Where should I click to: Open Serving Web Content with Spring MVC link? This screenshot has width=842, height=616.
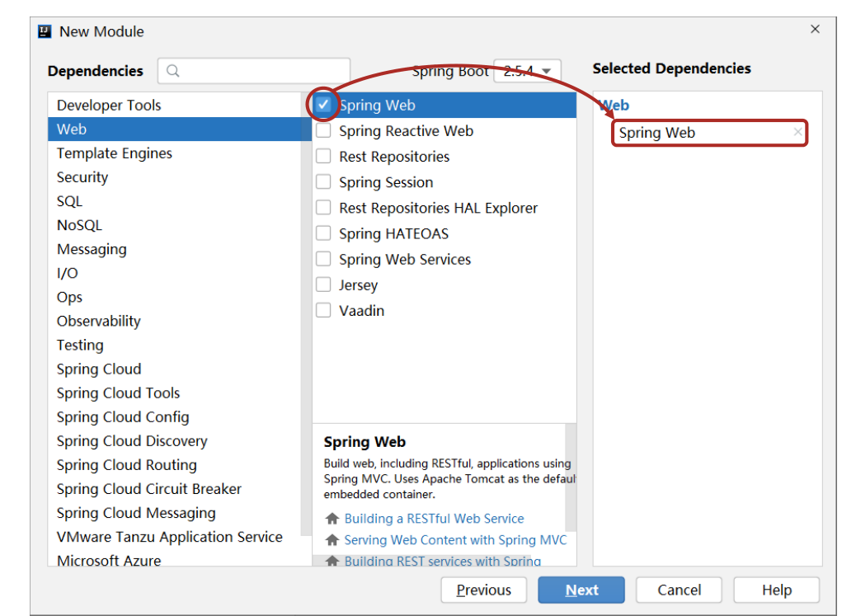455,540
